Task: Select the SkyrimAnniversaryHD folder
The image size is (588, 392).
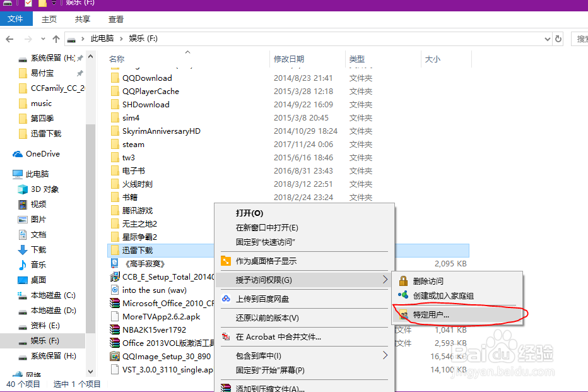Action: 162,131
